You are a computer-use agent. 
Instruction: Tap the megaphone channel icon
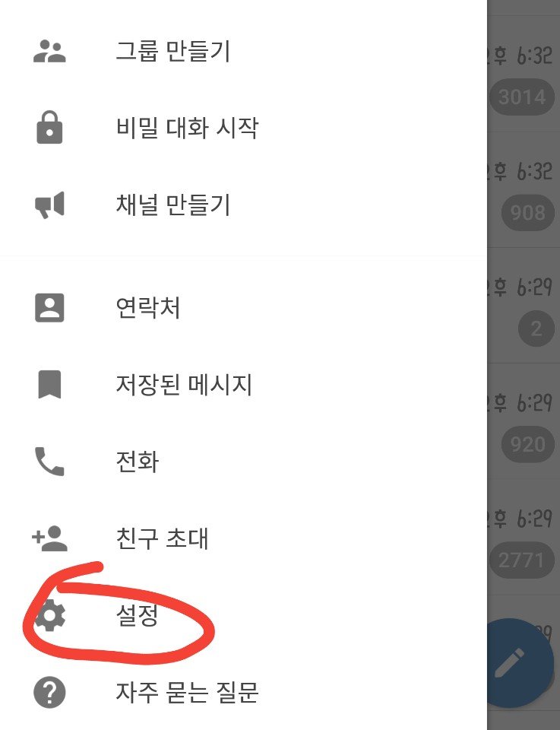tap(49, 205)
